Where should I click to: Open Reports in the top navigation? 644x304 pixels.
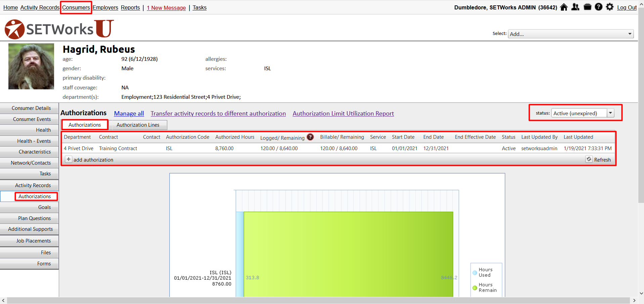click(x=130, y=7)
